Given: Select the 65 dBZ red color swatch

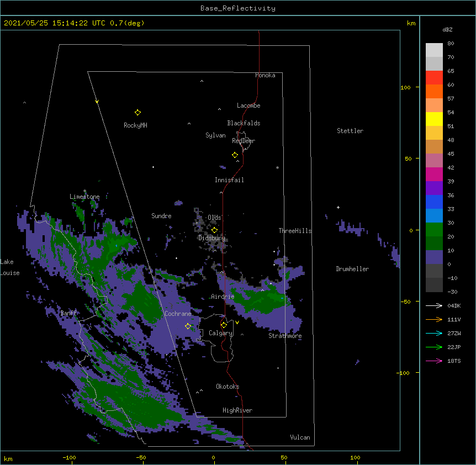Looking at the screenshot, I should click(x=434, y=78).
